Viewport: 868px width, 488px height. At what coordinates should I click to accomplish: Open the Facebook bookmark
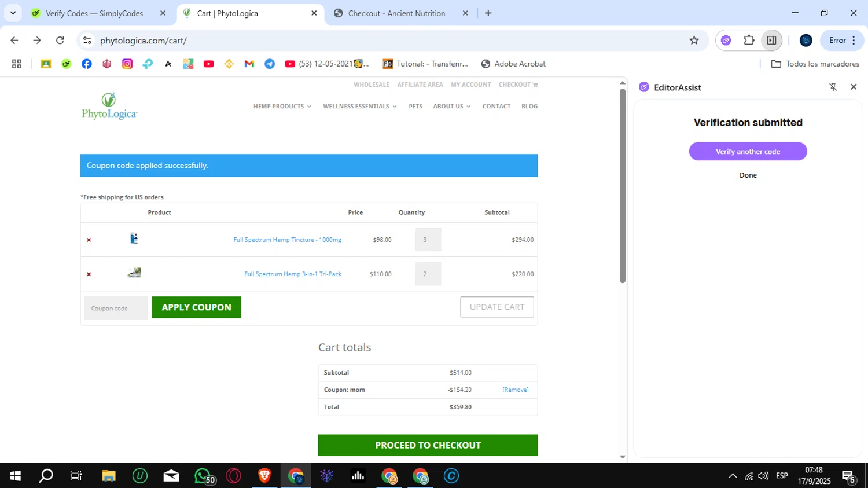(87, 64)
